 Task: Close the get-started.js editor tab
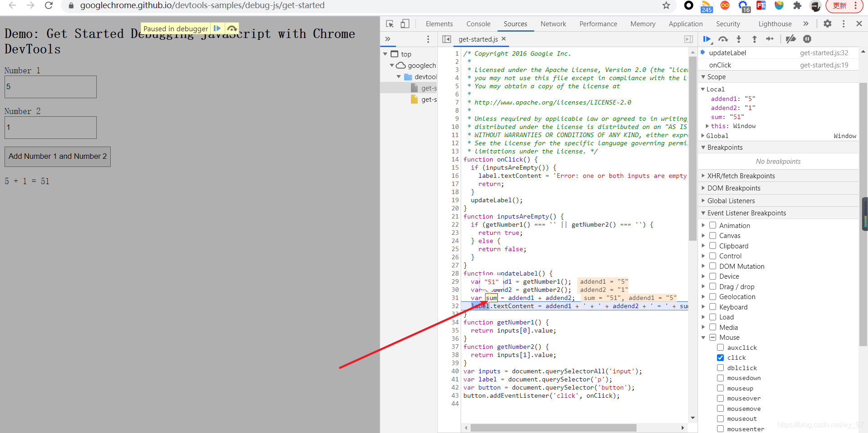[x=504, y=39]
